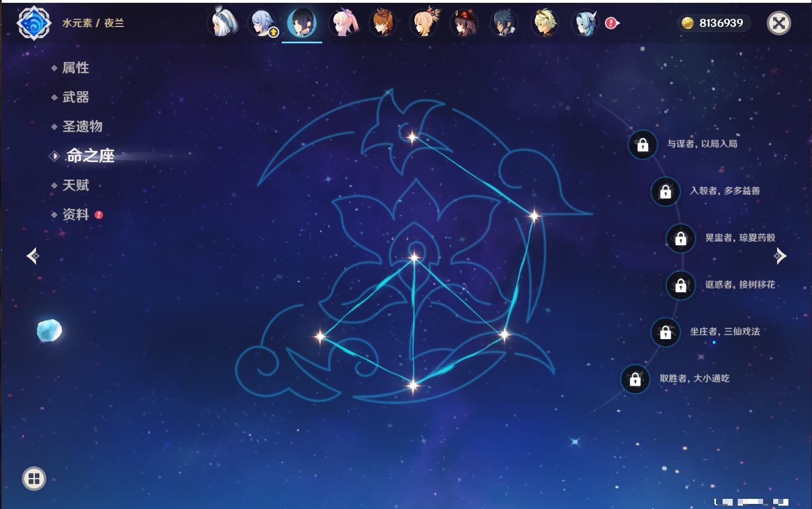Select the ninth avatar with blonde hair
The height and width of the screenshot is (509, 812).
545,23
